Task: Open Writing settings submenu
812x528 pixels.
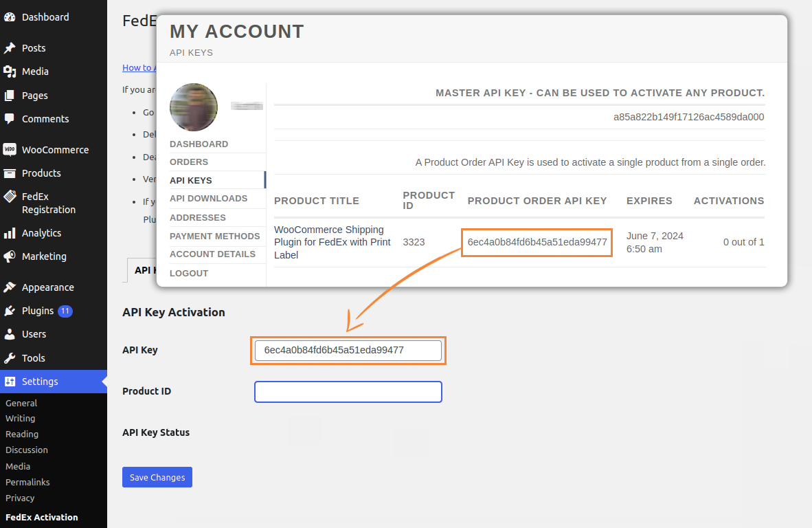Action: click(20, 418)
